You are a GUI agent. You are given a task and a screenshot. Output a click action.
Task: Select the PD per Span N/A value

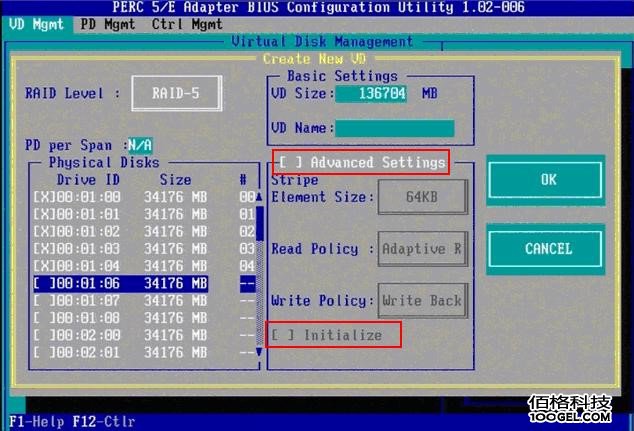click(x=140, y=145)
